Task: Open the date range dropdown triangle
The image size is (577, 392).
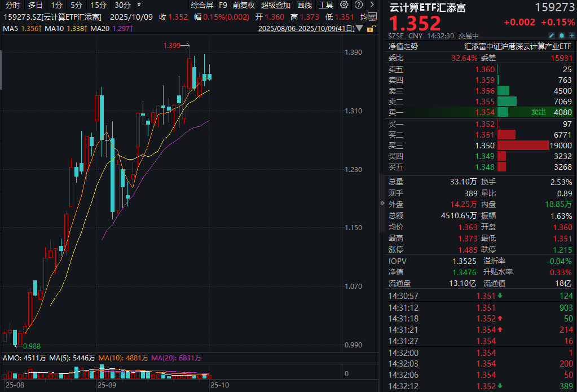Action: (359, 28)
